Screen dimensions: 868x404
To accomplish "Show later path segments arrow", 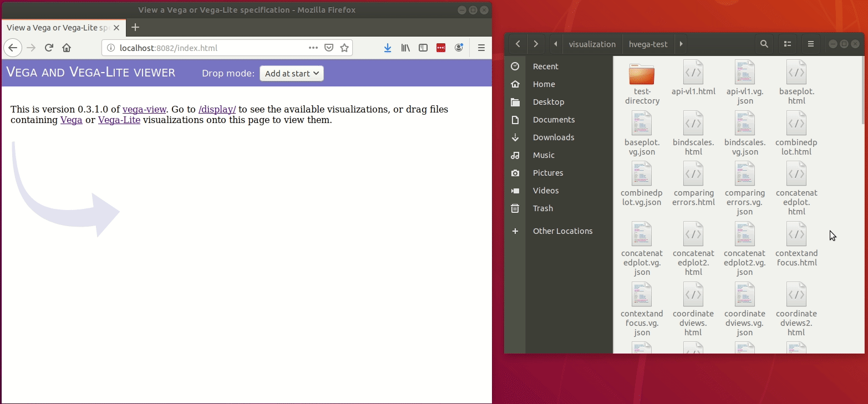I will [681, 44].
